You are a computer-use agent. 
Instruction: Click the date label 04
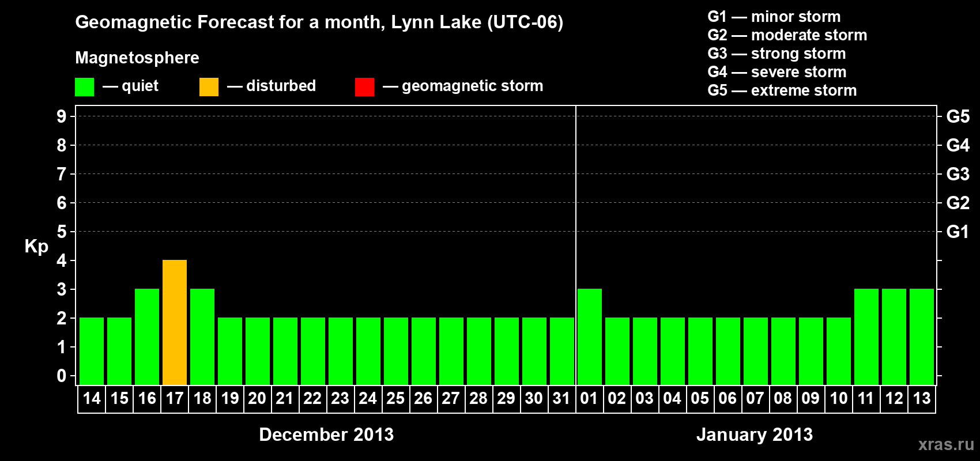(673, 398)
